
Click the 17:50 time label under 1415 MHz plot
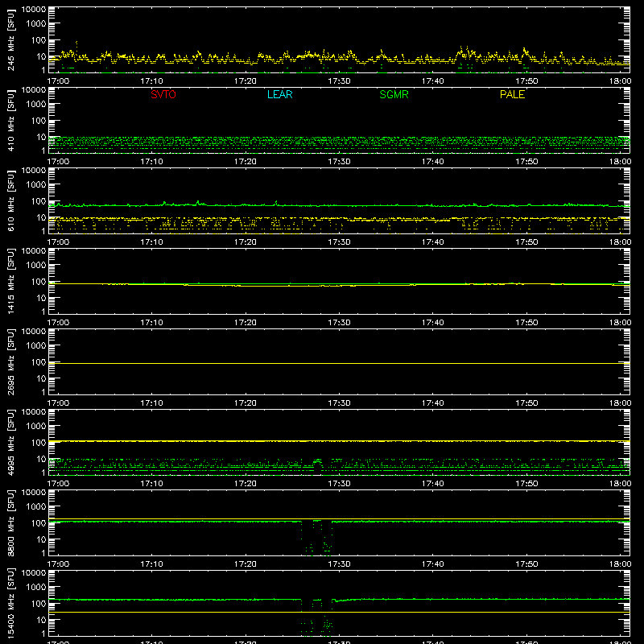526,323
